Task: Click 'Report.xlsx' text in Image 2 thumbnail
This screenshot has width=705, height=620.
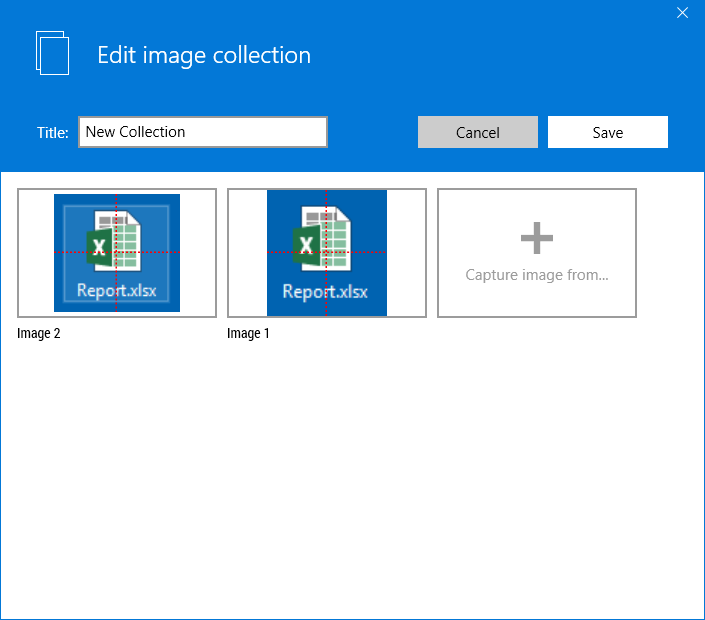Action: pyautogui.click(x=116, y=293)
